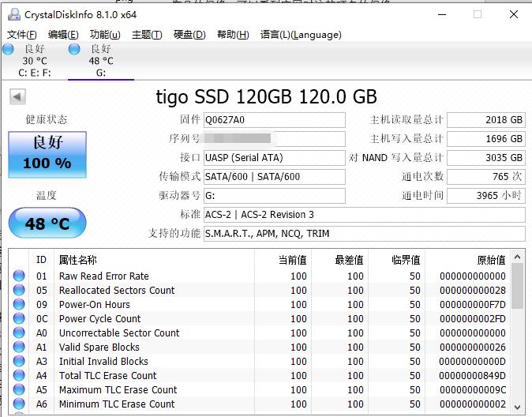This screenshot has height=417, width=532.
Task: Open the 文件(F) menu
Action: pyautogui.click(x=22, y=35)
